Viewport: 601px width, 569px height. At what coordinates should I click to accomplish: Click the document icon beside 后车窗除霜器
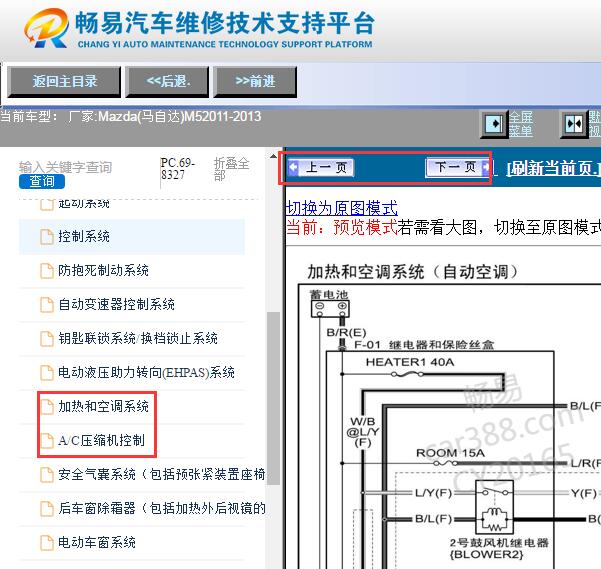47,508
